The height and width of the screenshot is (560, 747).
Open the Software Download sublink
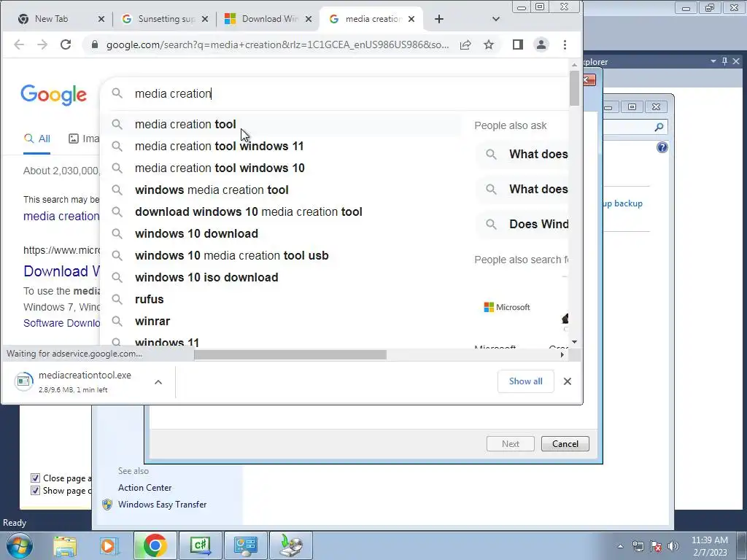[62, 323]
